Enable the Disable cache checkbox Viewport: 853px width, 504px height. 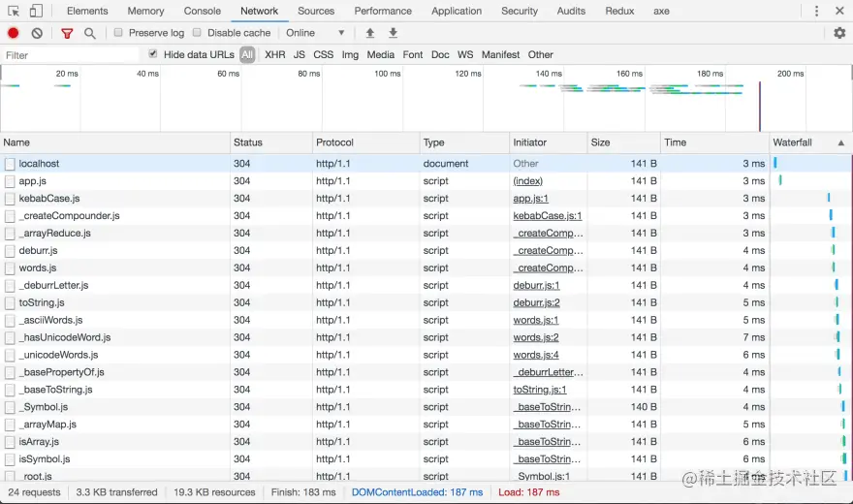coord(197,33)
